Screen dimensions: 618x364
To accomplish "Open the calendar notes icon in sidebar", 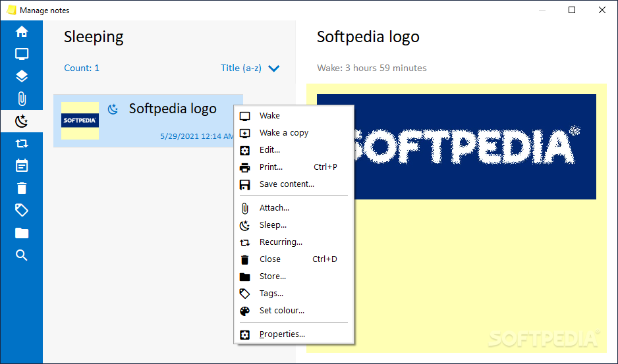I will coord(22,166).
